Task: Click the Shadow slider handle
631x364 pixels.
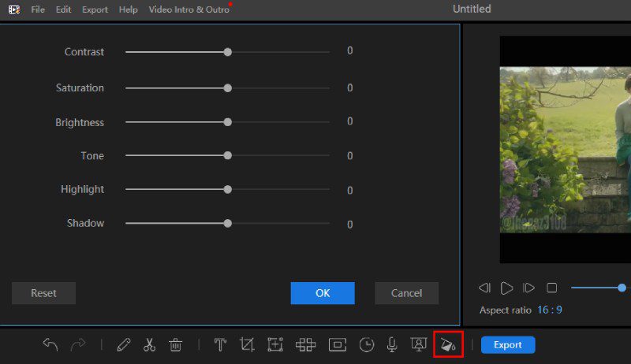Action: pos(228,224)
